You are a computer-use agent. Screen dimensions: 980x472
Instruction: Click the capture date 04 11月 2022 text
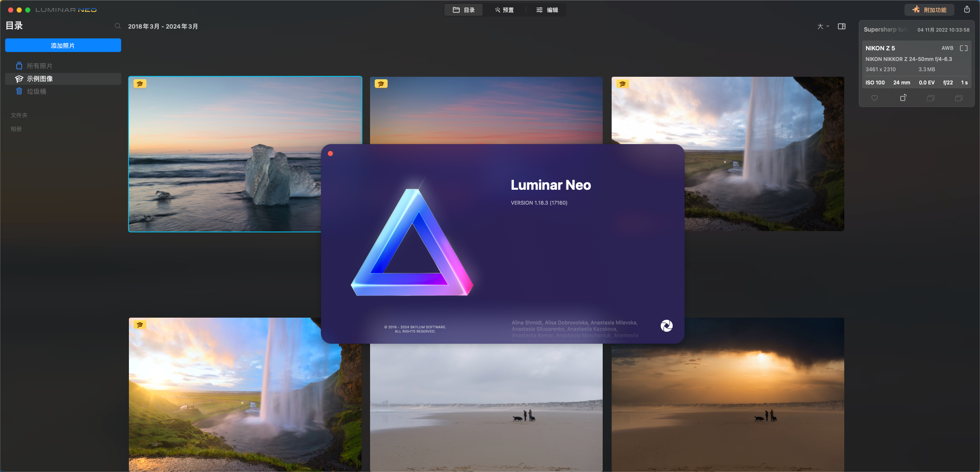tap(943, 30)
